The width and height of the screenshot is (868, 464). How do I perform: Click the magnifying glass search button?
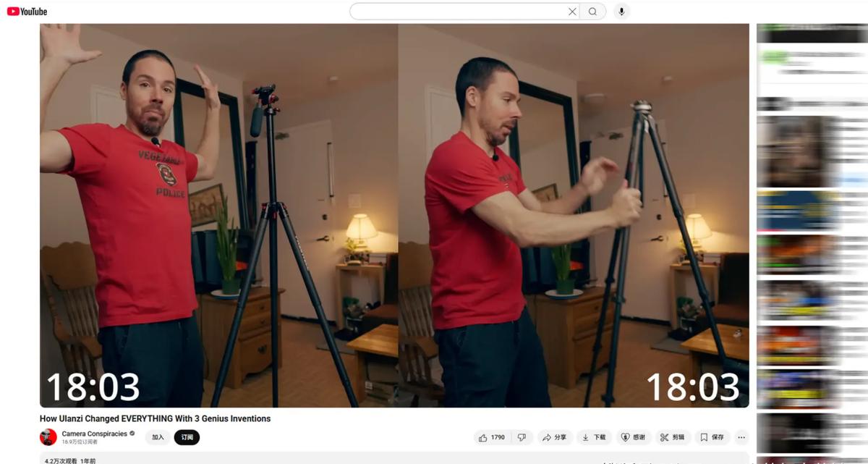point(592,12)
